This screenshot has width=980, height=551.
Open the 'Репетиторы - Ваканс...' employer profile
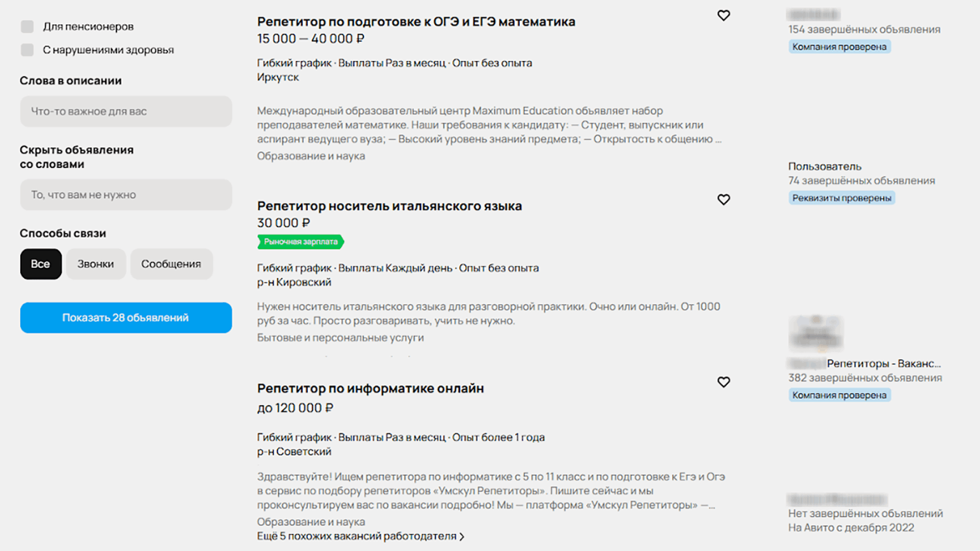[x=883, y=363]
